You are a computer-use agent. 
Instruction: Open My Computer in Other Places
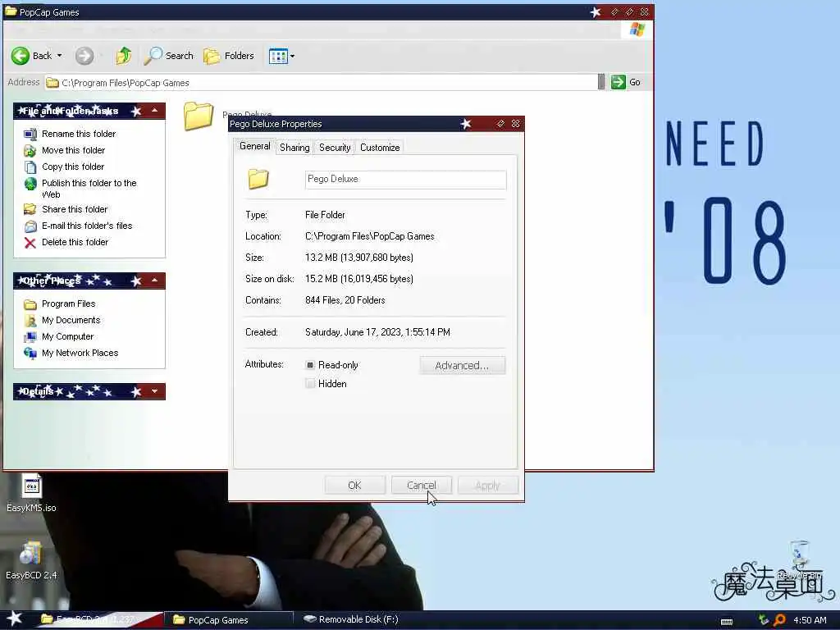pos(67,336)
